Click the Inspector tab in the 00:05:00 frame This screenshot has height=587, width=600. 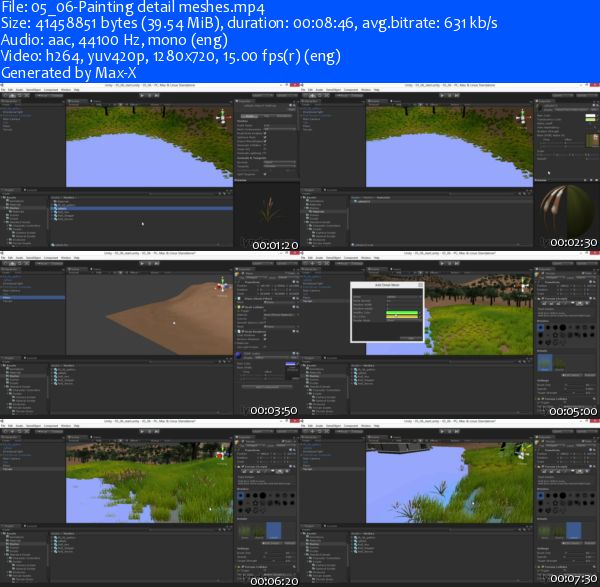pyautogui.click(x=545, y=269)
